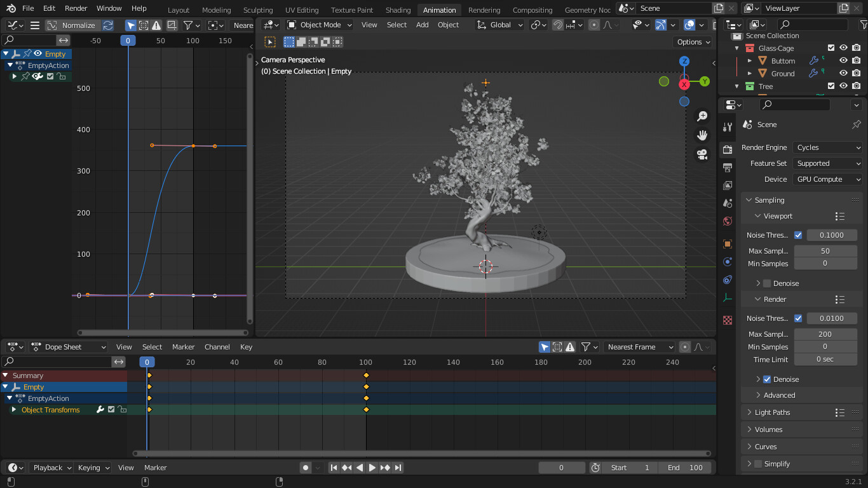This screenshot has width=868, height=488.
Task: Disable the Render Denoise checkbox
Action: (x=767, y=379)
